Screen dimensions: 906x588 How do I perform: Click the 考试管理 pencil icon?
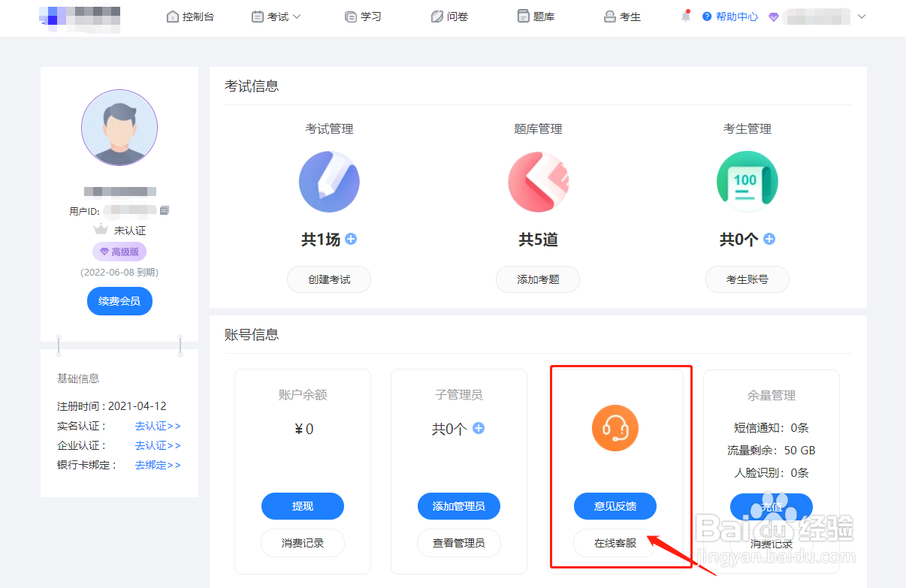(x=329, y=182)
